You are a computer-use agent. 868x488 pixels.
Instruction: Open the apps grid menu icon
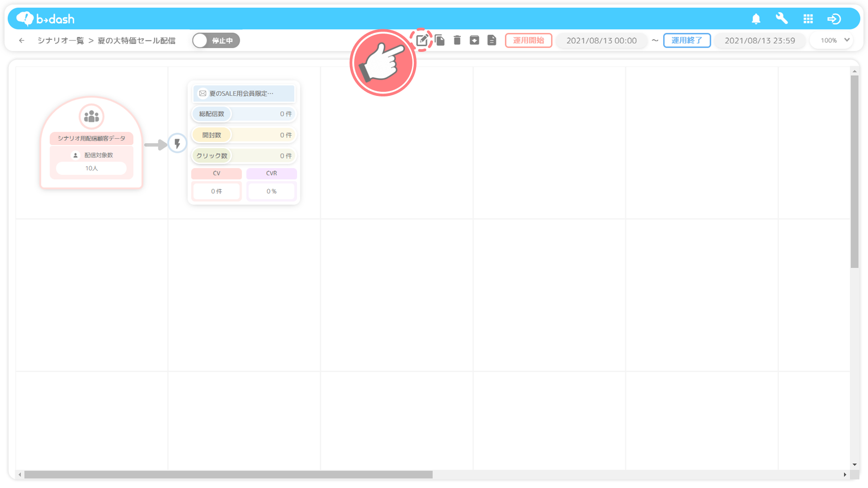808,19
